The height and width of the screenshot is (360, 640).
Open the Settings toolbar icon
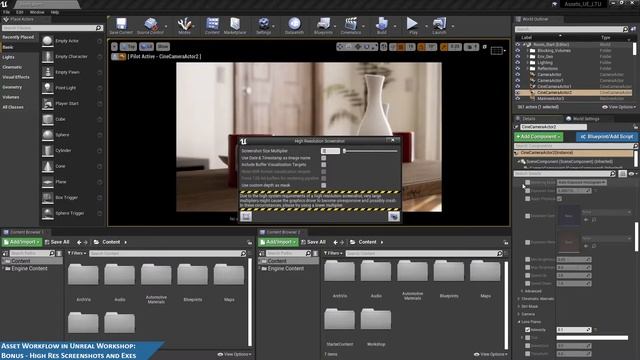point(264,24)
